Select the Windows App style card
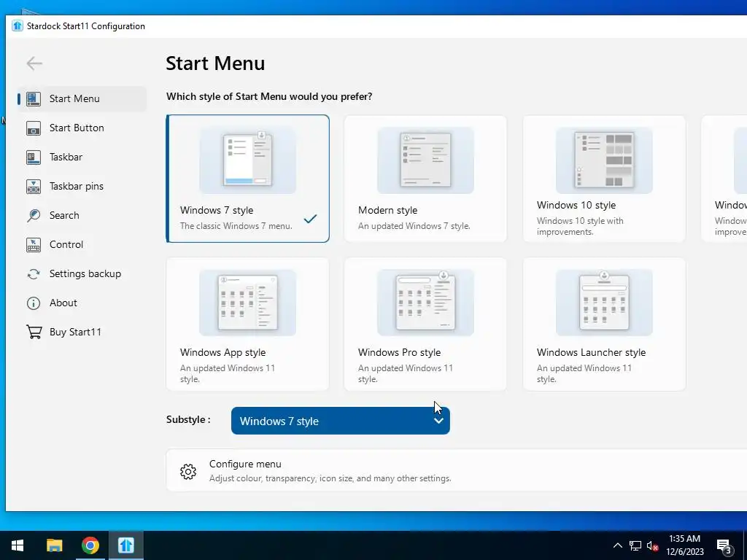 [247, 324]
